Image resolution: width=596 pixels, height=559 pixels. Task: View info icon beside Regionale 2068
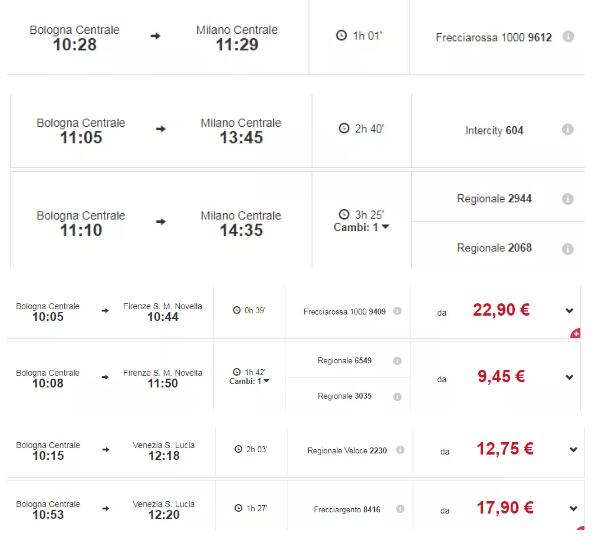567,249
